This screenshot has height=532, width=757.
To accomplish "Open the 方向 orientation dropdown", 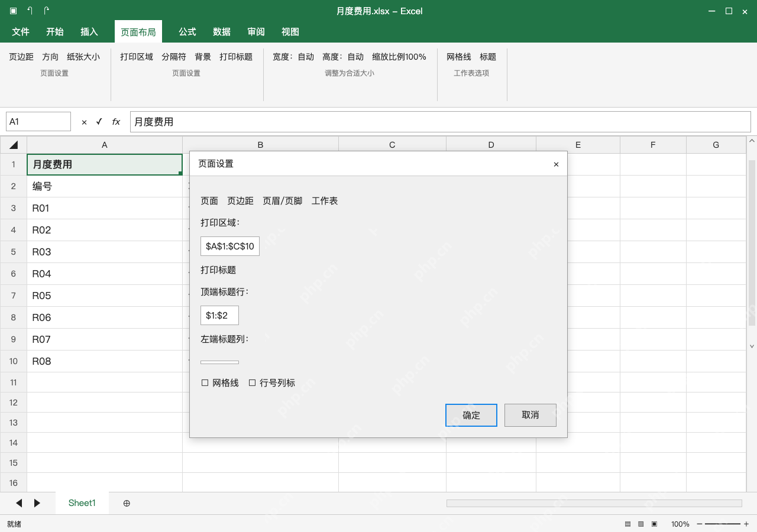I will click(50, 57).
